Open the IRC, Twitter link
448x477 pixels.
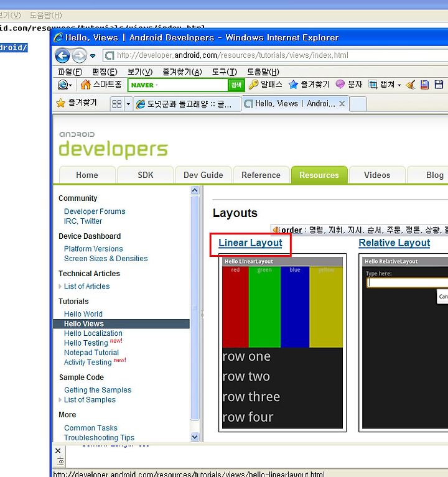point(83,221)
